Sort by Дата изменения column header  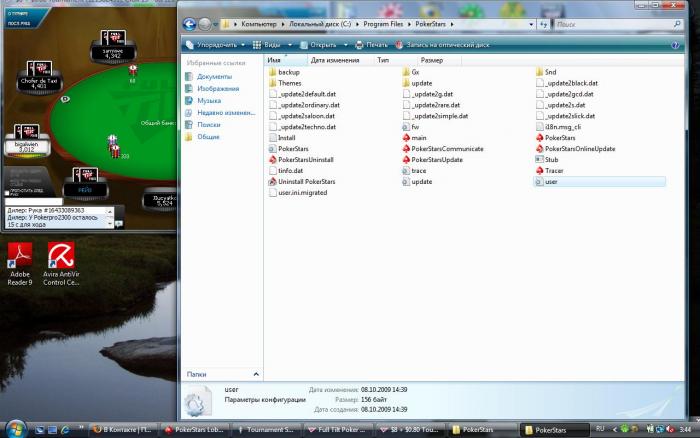[x=340, y=60]
